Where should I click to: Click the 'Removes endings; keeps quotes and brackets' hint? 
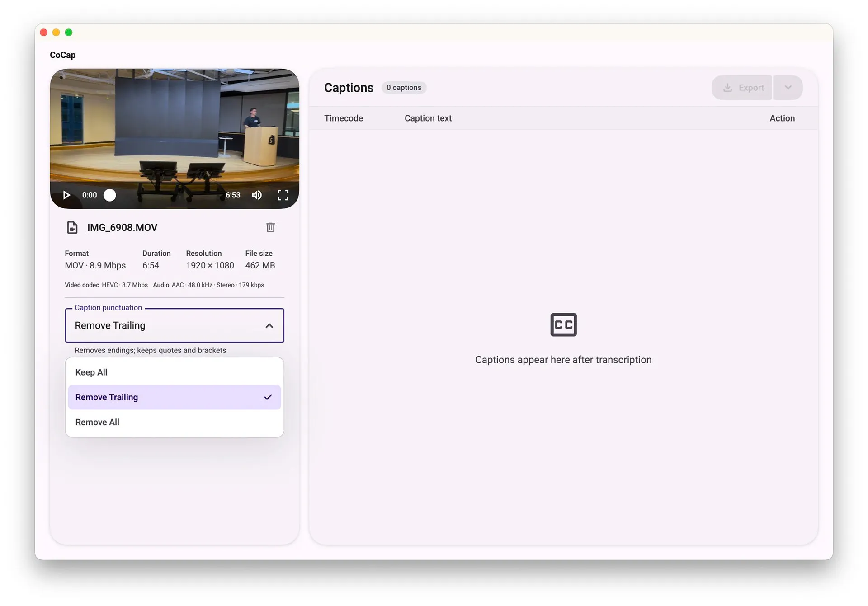[x=151, y=350]
